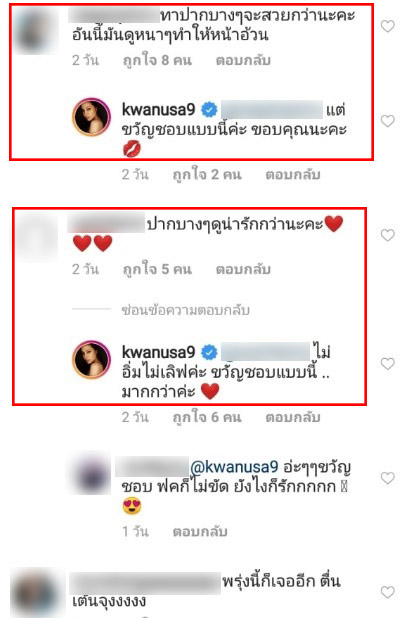
Task: Open kwanusa9 username in second reply
Action: pos(158,352)
